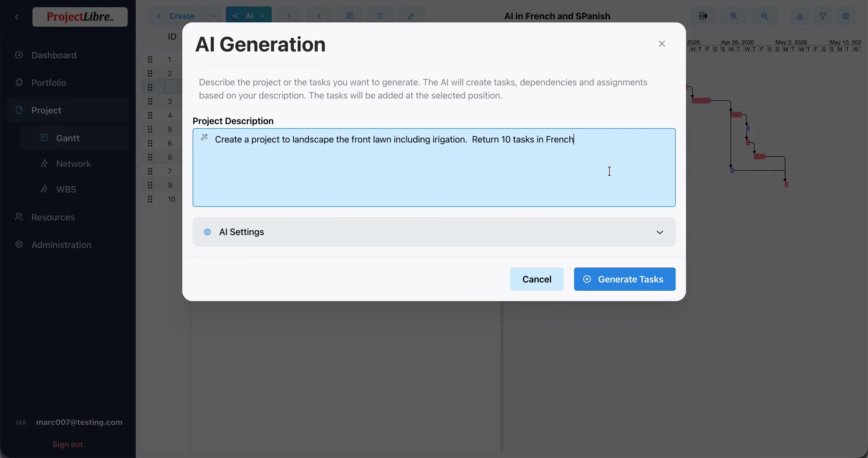Go to the Dashboard page
Viewport: 868px width, 458px height.
coord(54,55)
